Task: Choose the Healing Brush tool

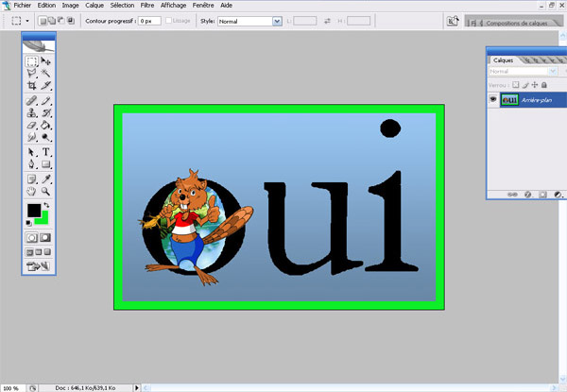Action: 31,100
